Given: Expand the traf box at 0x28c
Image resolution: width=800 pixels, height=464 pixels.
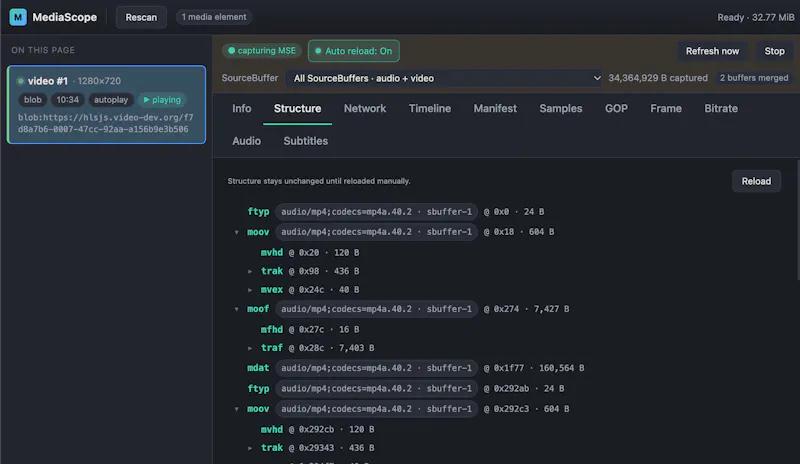Looking at the screenshot, I should 250,348.
